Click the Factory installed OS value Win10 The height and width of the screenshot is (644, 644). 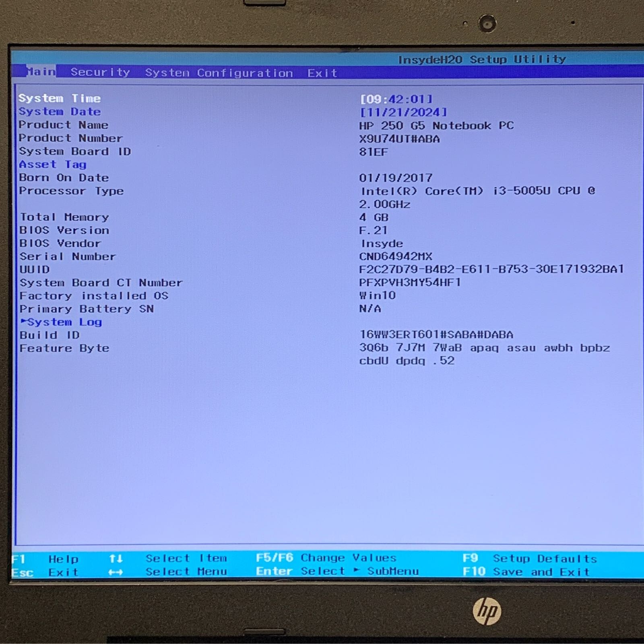pos(378,295)
